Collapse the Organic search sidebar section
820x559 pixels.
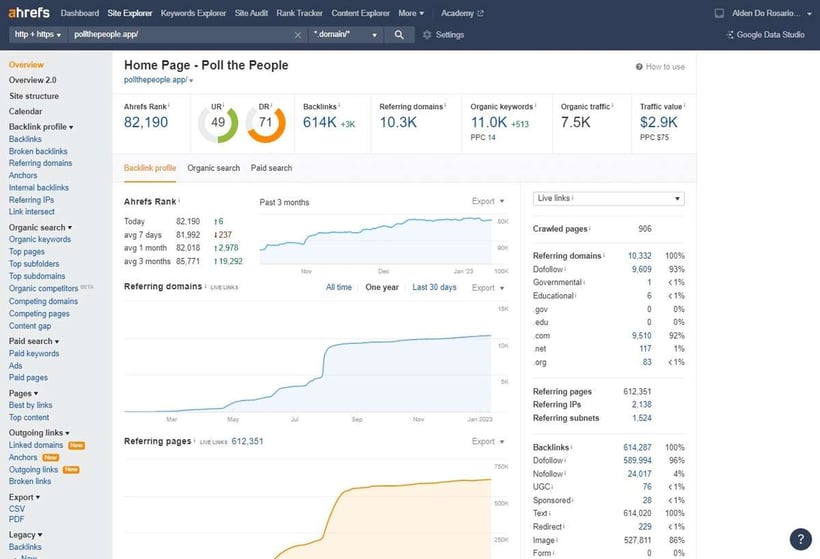[40, 227]
